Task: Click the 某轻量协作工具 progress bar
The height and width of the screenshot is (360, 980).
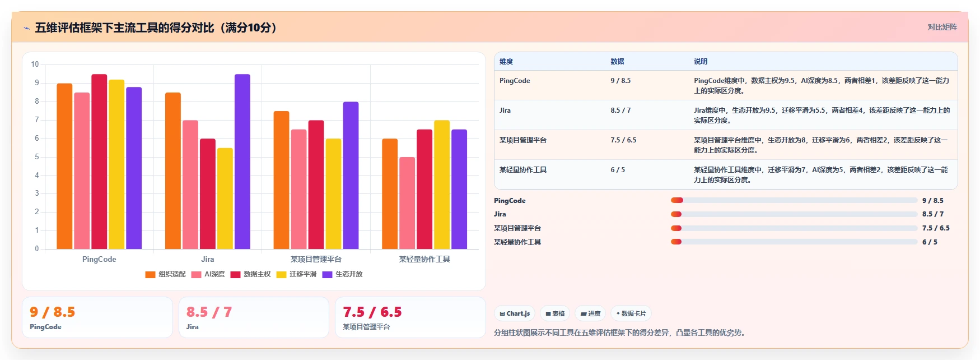Action: (x=794, y=242)
